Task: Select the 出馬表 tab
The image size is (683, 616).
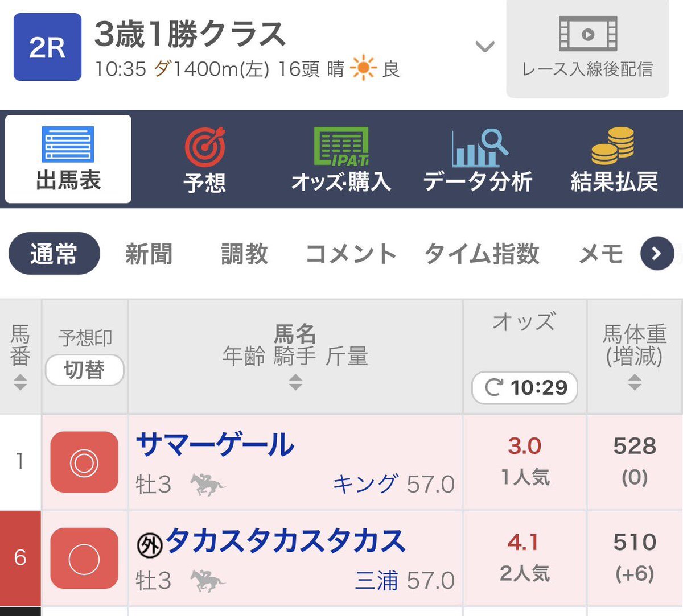Action: [x=68, y=159]
